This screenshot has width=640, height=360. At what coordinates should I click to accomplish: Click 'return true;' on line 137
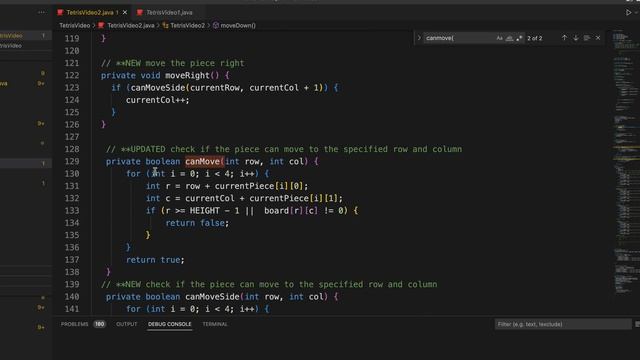click(x=155, y=260)
